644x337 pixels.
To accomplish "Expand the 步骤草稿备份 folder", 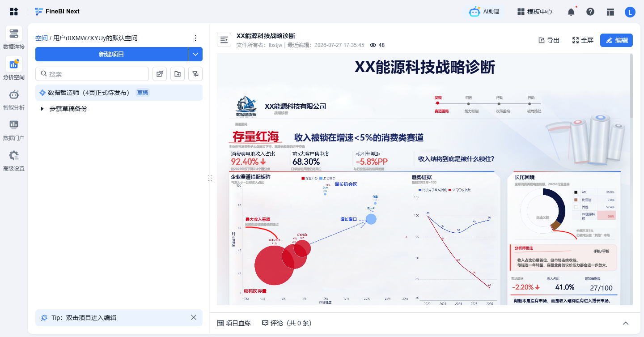I will tap(42, 109).
